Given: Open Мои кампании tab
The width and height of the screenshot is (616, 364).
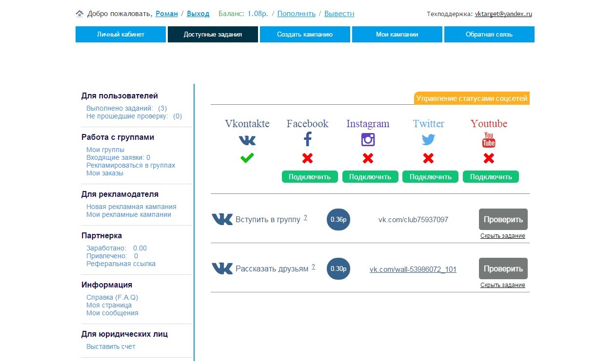Looking at the screenshot, I should (397, 34).
